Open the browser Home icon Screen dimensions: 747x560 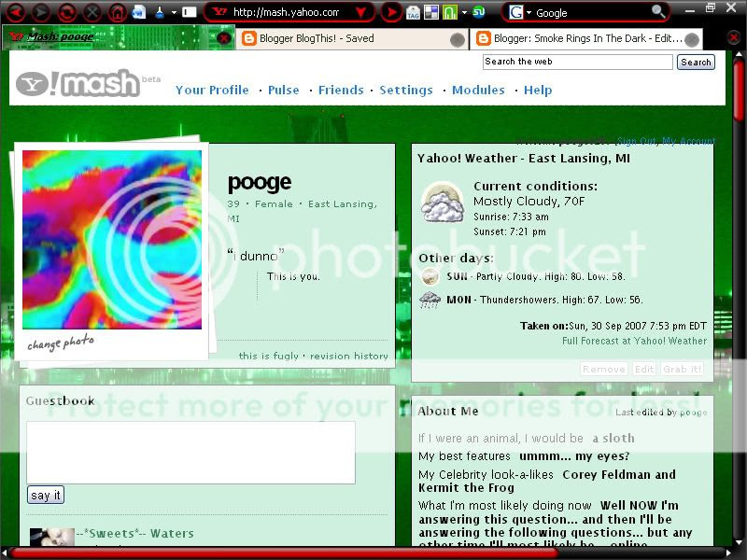pyautogui.click(x=118, y=12)
